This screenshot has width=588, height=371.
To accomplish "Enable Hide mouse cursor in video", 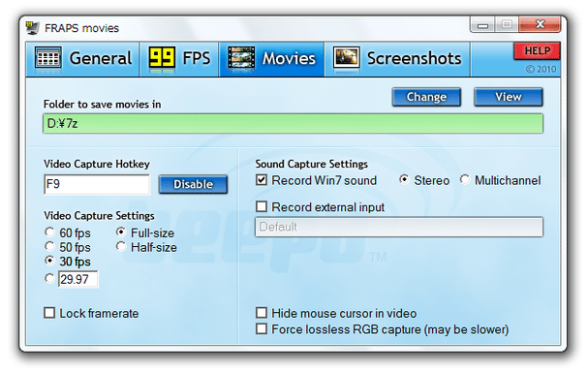I will pyautogui.click(x=262, y=313).
